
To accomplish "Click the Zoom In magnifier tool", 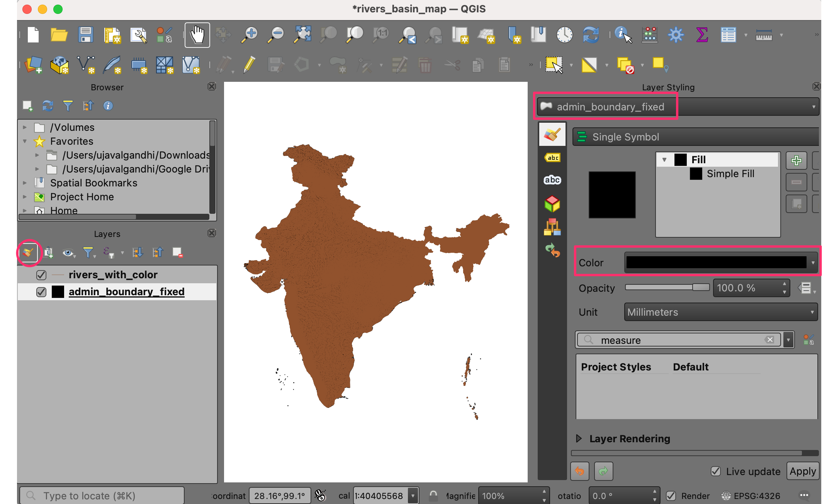I will [250, 35].
